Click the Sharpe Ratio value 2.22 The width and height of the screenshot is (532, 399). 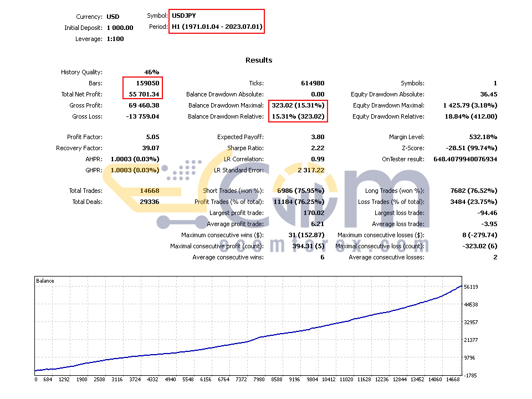pyautogui.click(x=318, y=148)
